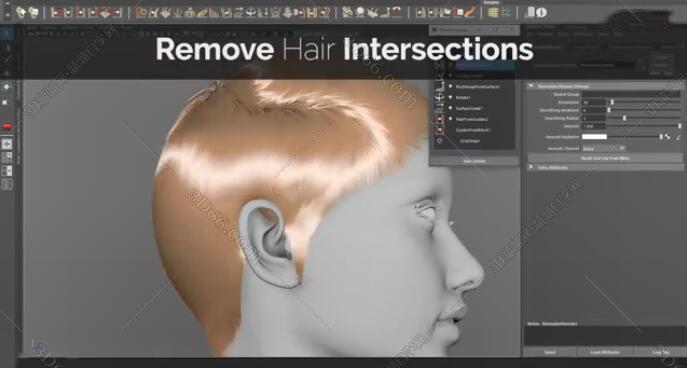Click the first head-shaped shelf icon at far left

(x=21, y=13)
